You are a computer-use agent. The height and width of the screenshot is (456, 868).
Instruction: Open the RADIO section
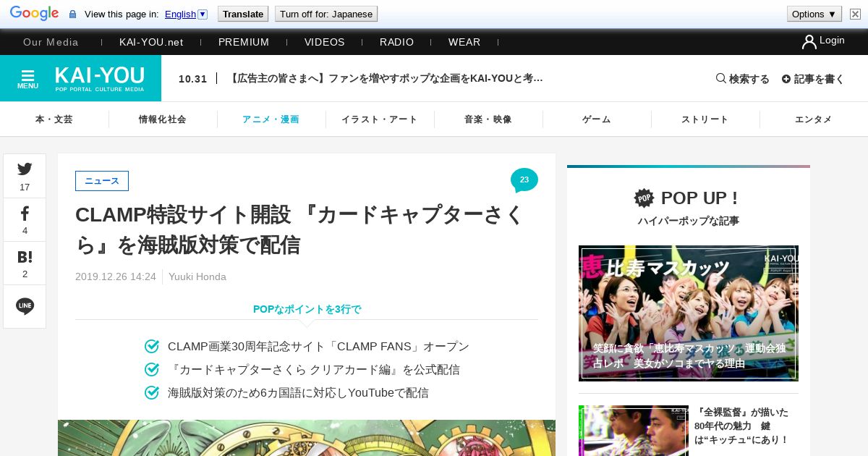coord(397,42)
